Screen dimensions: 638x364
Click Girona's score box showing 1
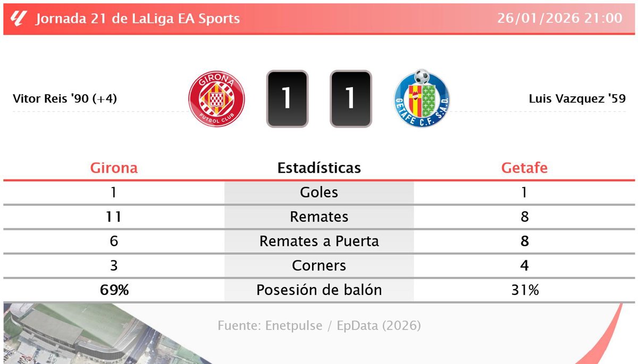pos(287,99)
